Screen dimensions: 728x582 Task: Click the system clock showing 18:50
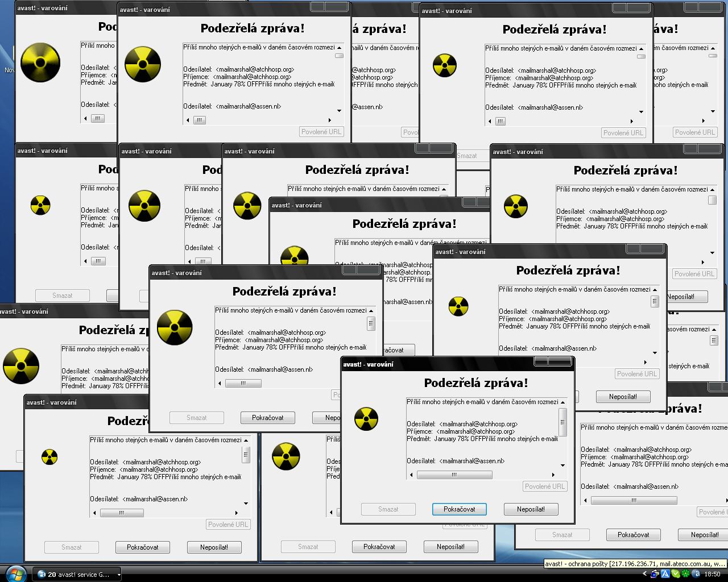tap(713, 575)
